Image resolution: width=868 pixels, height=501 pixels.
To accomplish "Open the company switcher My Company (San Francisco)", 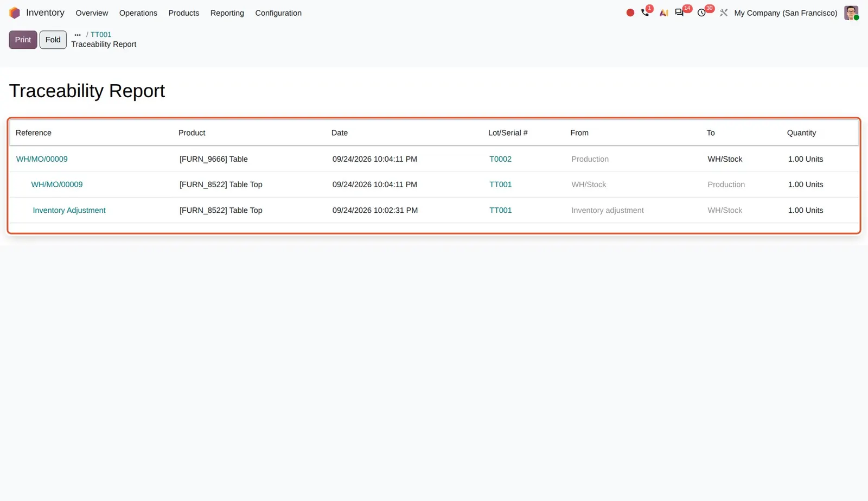I will [786, 13].
